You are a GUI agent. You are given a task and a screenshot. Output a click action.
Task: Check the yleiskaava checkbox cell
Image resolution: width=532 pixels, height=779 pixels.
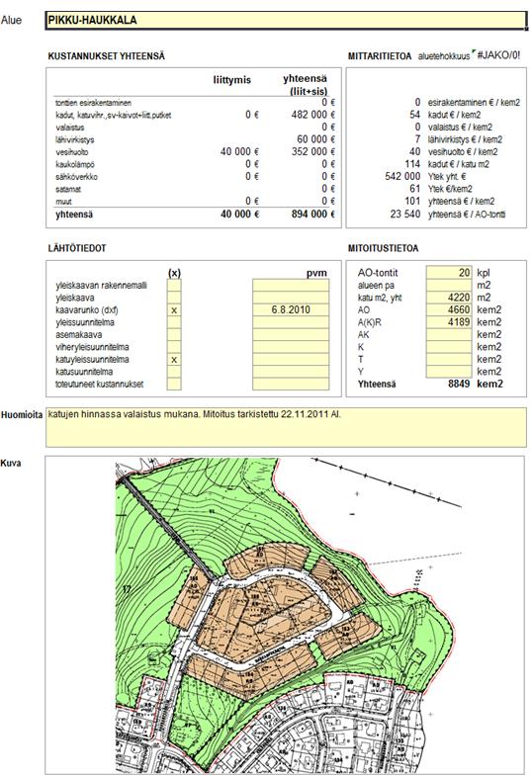(x=174, y=298)
